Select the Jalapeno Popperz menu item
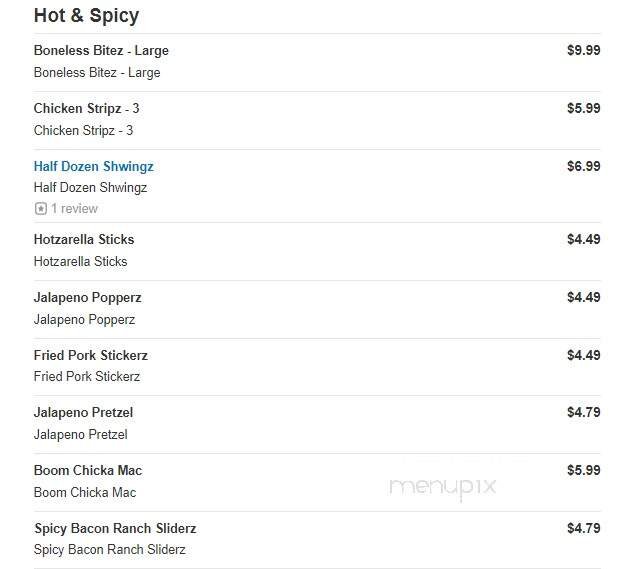This screenshot has width=622, height=569. coord(87,298)
